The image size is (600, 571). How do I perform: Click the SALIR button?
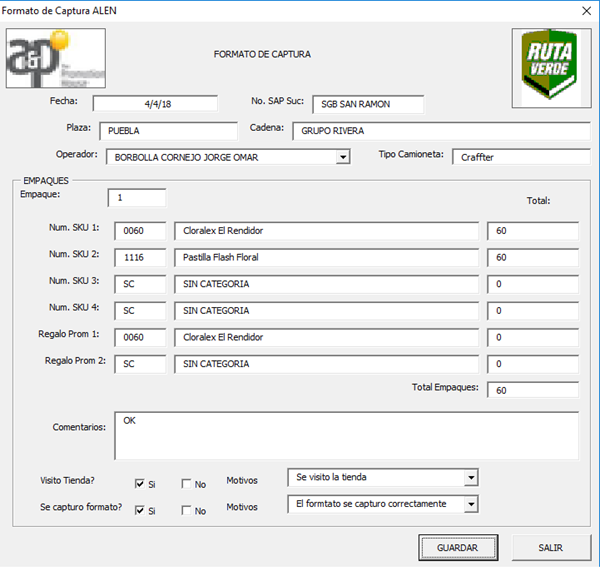click(550, 548)
